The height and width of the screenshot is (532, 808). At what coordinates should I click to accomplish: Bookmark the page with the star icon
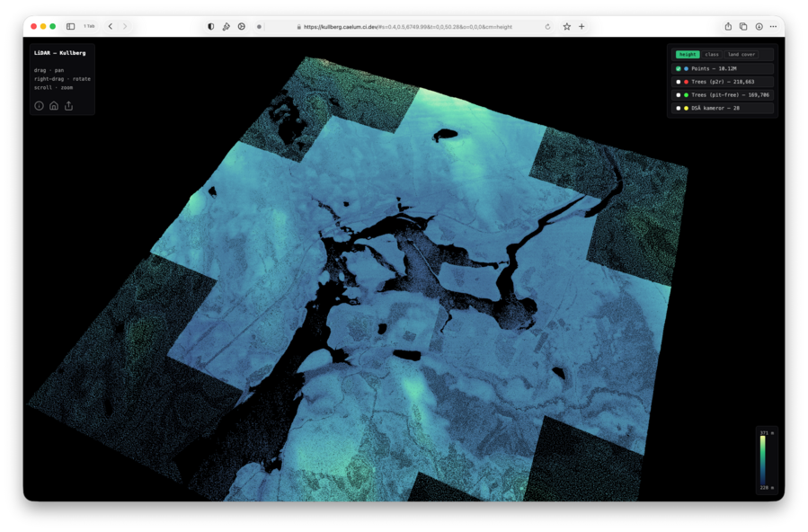coord(567,27)
